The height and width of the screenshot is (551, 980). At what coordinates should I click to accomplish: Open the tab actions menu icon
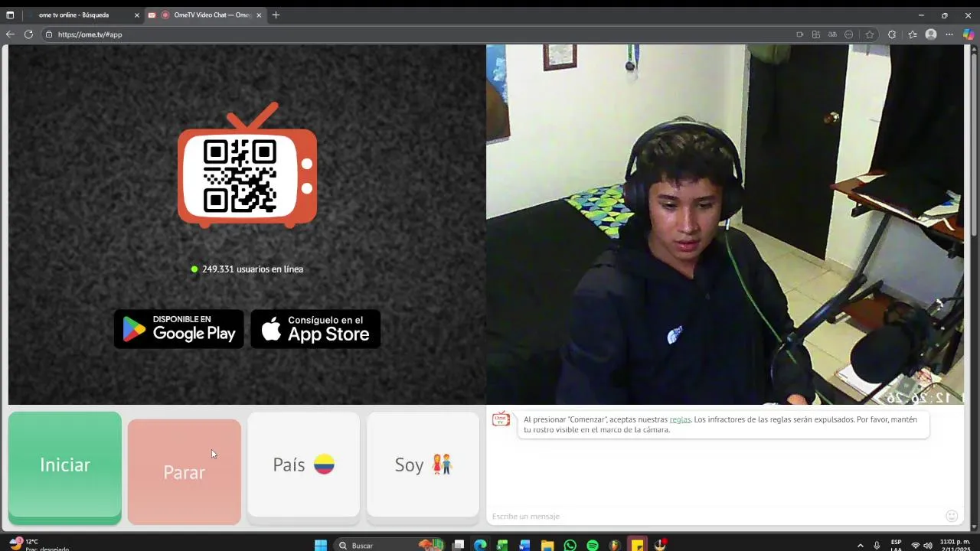coord(10,15)
